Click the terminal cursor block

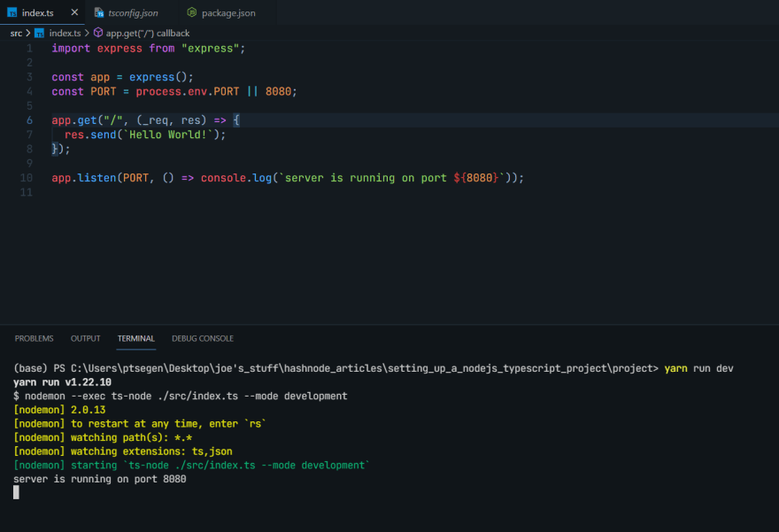click(x=17, y=492)
